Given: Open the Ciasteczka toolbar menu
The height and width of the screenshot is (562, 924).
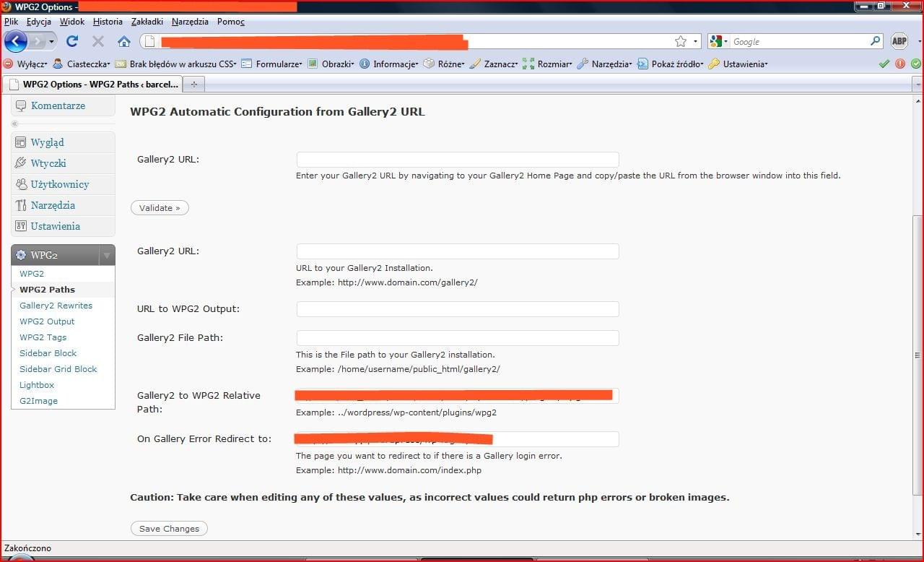Looking at the screenshot, I should [82, 64].
